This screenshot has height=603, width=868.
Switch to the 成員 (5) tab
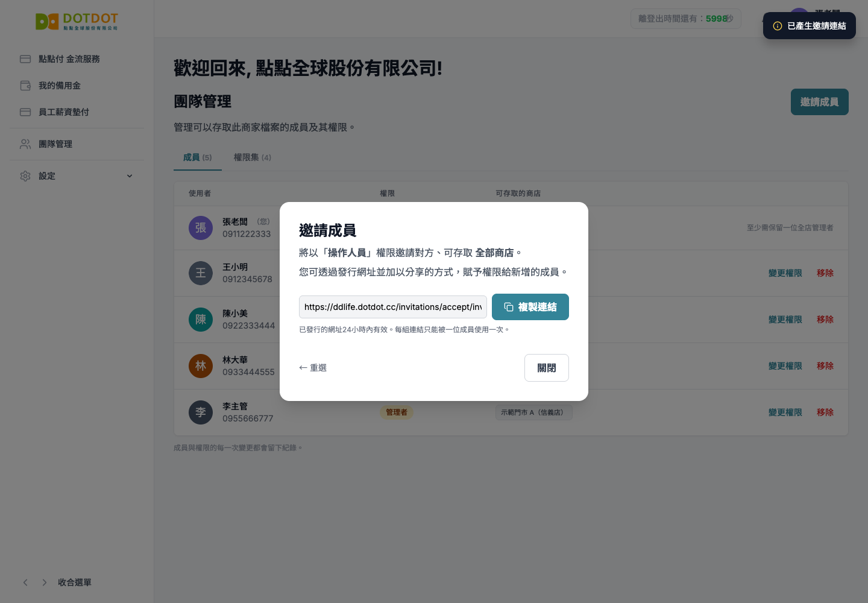pos(198,157)
